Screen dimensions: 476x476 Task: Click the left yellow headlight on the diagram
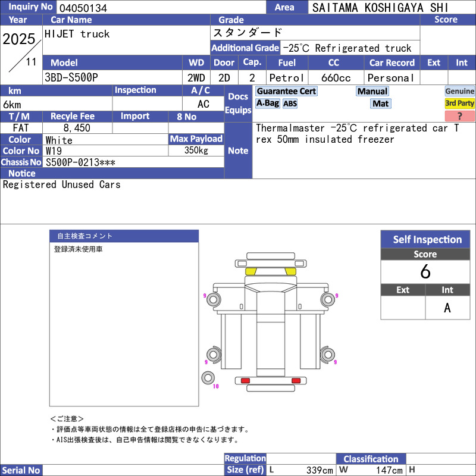250,271
